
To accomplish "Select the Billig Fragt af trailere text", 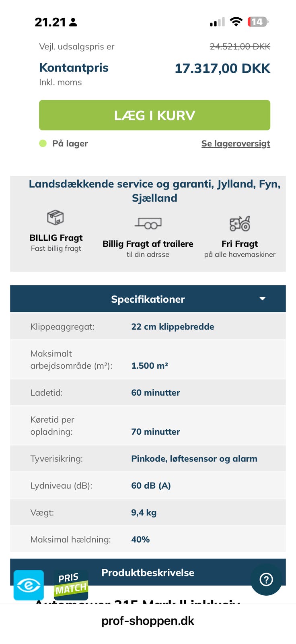I will (148, 244).
